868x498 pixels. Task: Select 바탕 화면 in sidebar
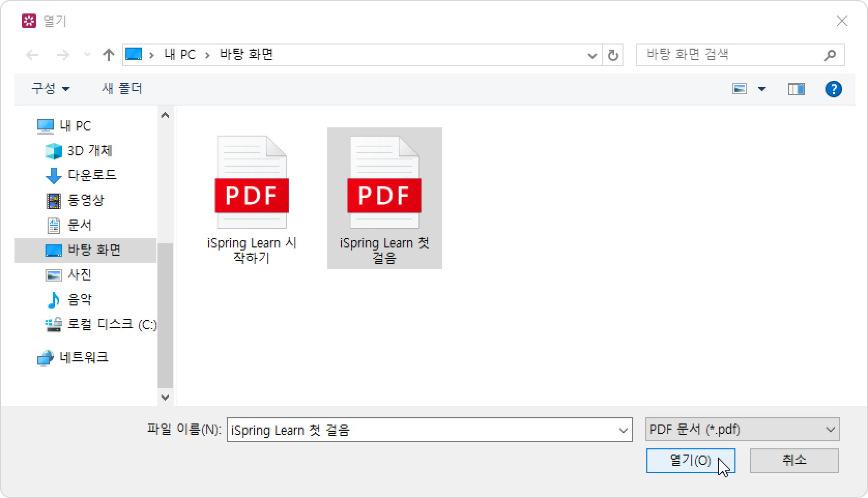tap(85, 251)
